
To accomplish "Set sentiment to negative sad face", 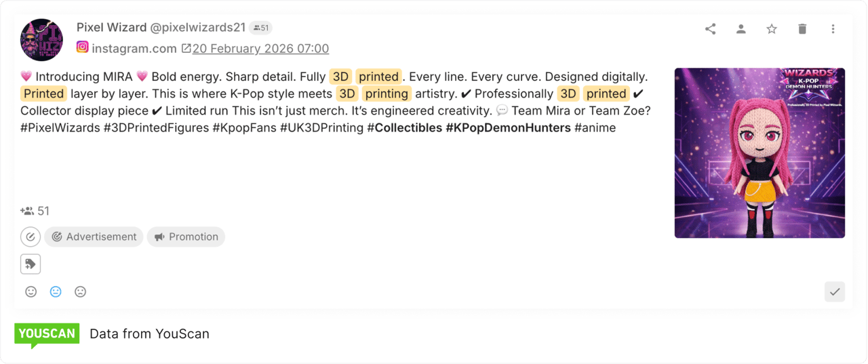I will pyautogui.click(x=80, y=291).
